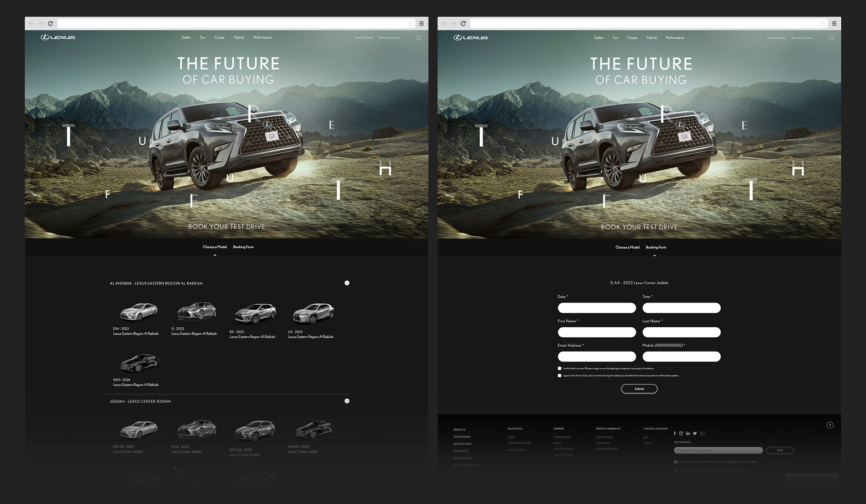Collapse Al Khobar Lexus Eastern Region section

[347, 283]
